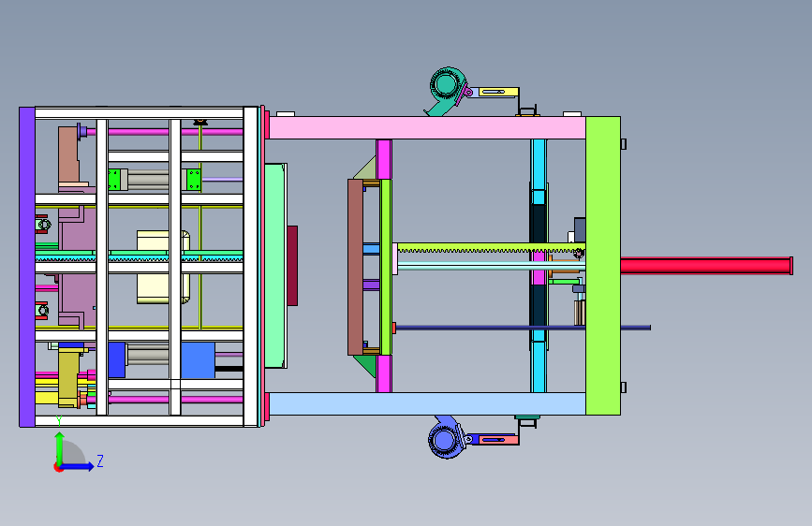Select the red rod extending right
Screen dimensions: 812x526
pyautogui.click(x=706, y=266)
